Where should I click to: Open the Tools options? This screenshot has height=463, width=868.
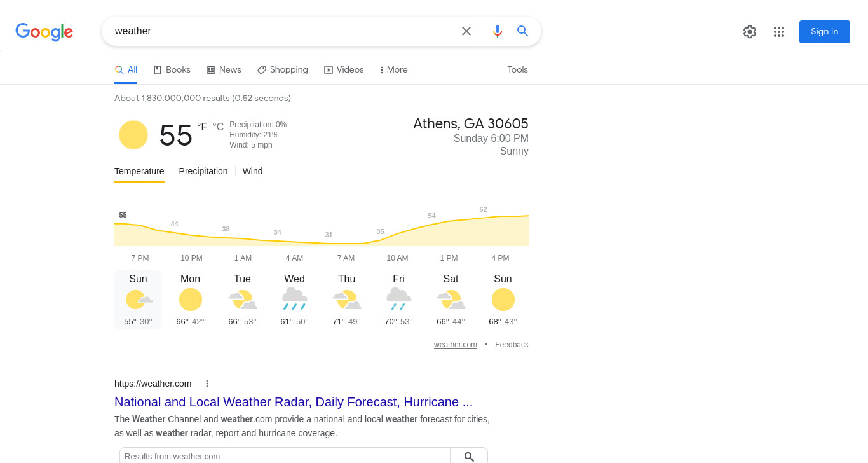517,70
